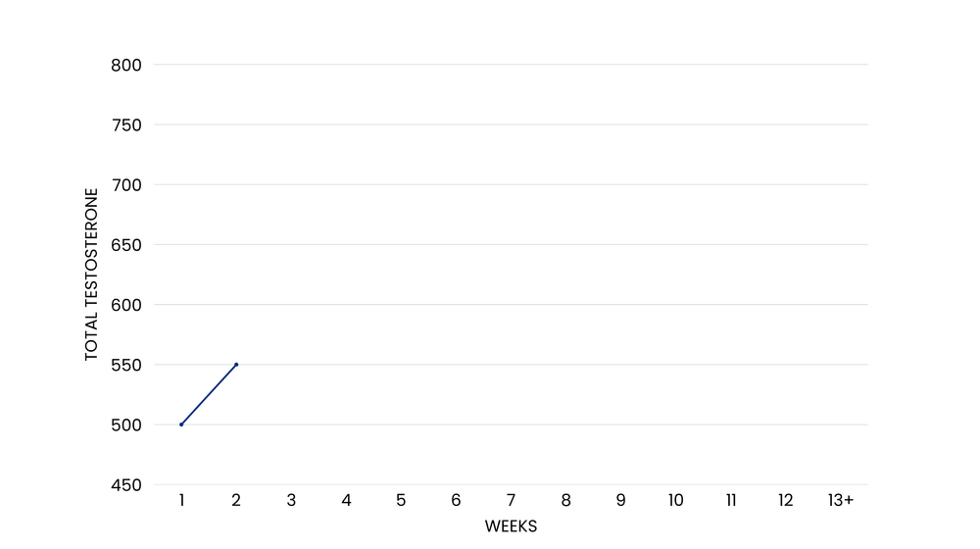Click the 800 y-axis label

[x=127, y=65]
